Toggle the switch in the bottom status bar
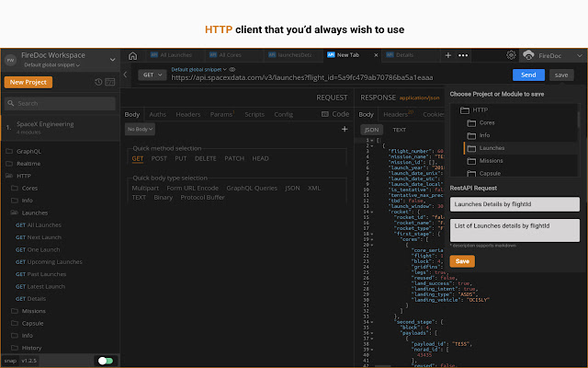This screenshot has height=368, width=588. coord(105,361)
